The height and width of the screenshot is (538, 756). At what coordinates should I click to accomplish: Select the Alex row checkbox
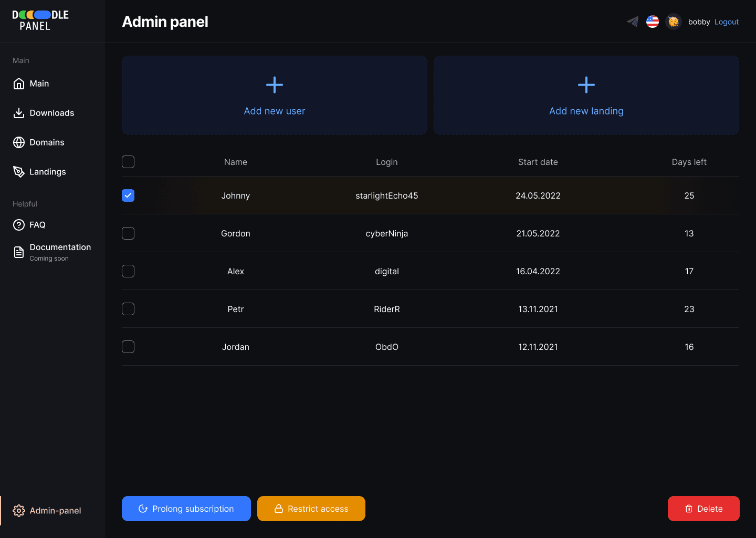[128, 271]
